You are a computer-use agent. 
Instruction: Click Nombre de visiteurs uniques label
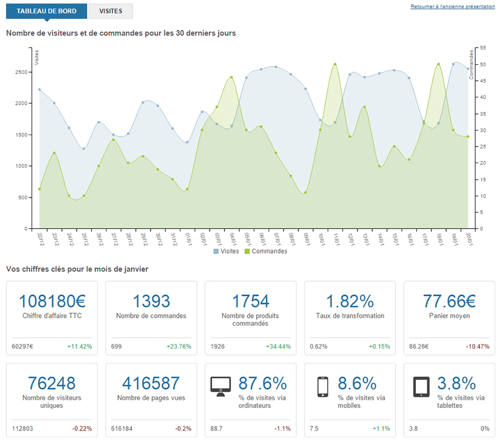(52, 402)
